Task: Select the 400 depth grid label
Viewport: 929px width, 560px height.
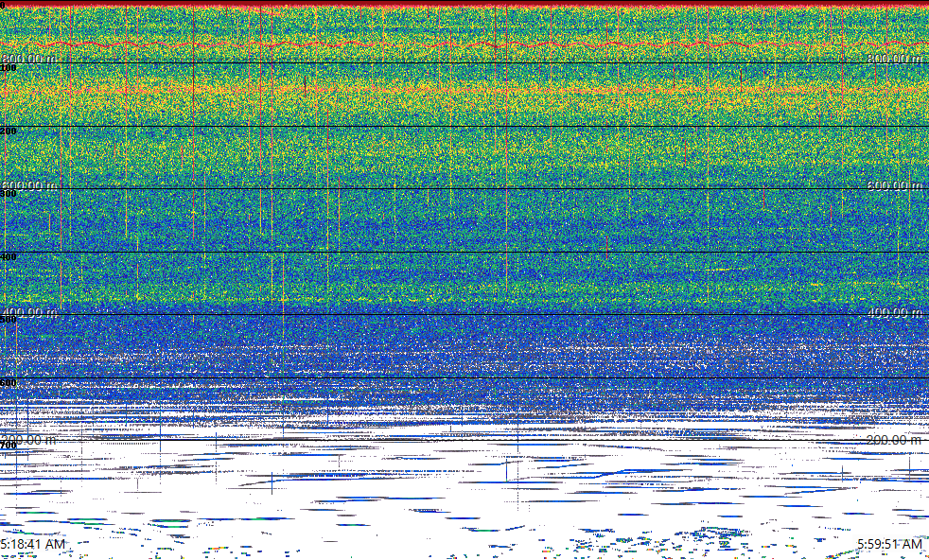Action: (9, 256)
